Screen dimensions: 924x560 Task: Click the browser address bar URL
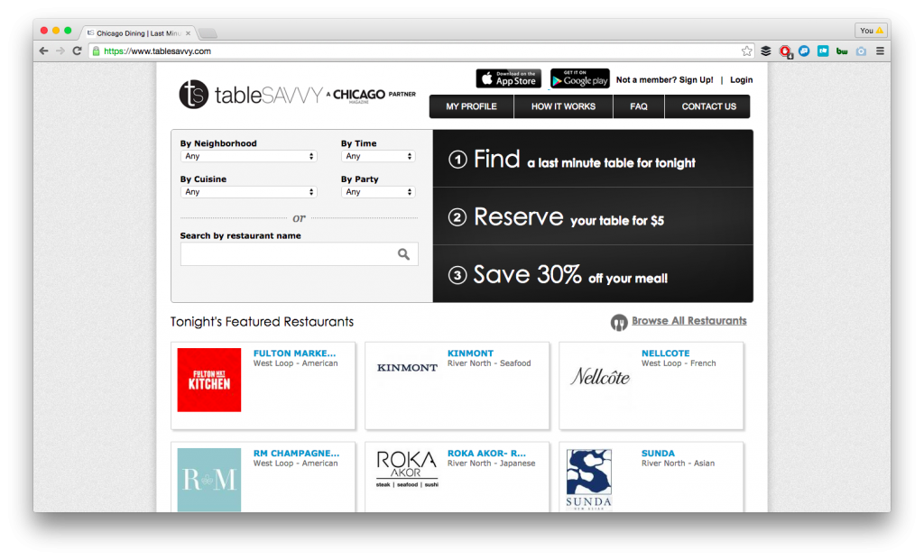157,51
